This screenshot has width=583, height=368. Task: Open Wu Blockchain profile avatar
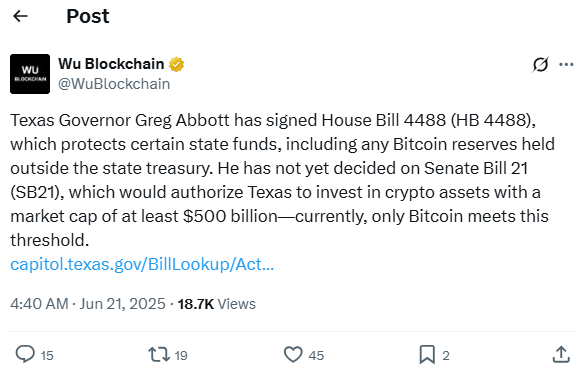point(30,74)
